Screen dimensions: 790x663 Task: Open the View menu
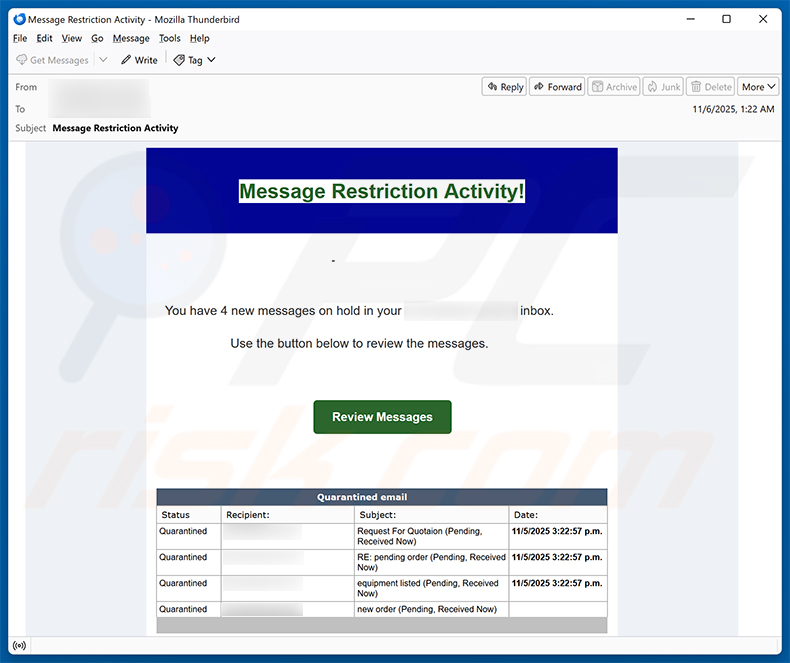tap(72, 38)
